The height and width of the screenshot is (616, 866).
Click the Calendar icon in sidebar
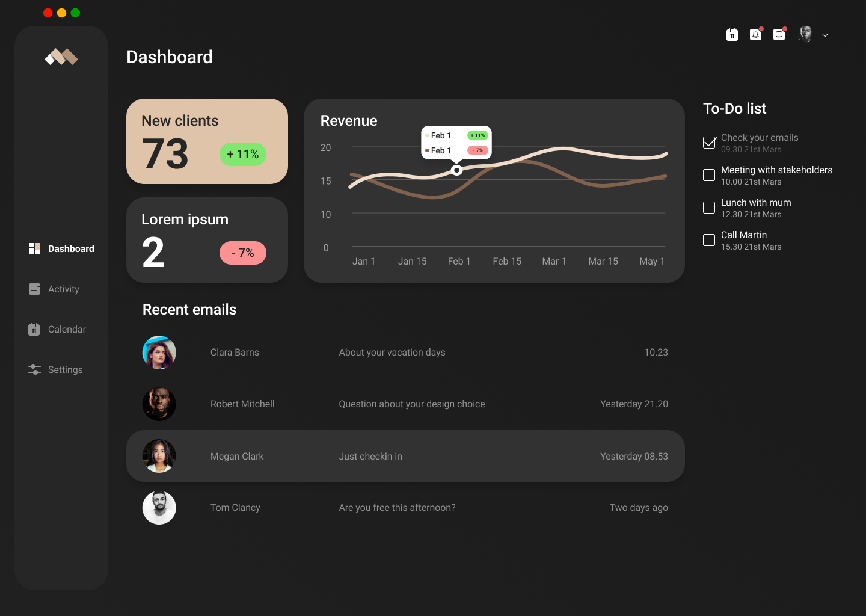tap(34, 330)
